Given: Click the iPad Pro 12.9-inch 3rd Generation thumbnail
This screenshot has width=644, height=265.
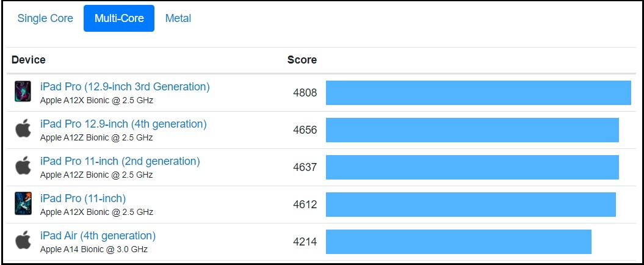Looking at the screenshot, I should click(23, 91).
